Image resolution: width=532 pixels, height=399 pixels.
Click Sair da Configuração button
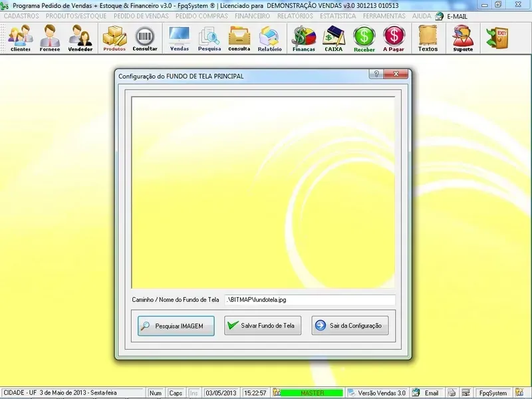[349, 326]
